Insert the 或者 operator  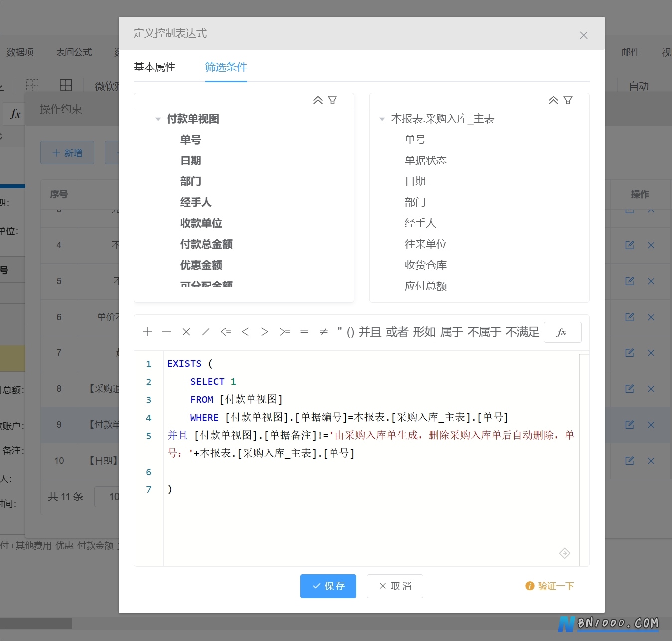click(397, 332)
